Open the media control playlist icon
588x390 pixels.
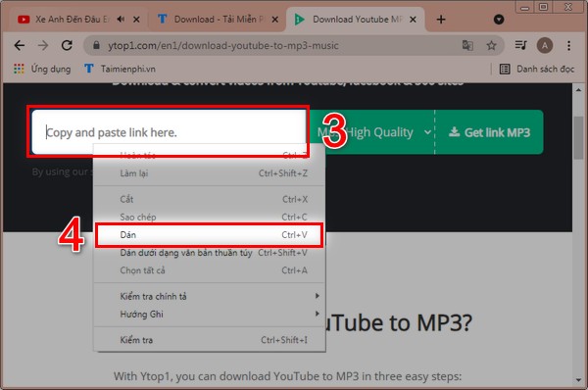click(520, 45)
